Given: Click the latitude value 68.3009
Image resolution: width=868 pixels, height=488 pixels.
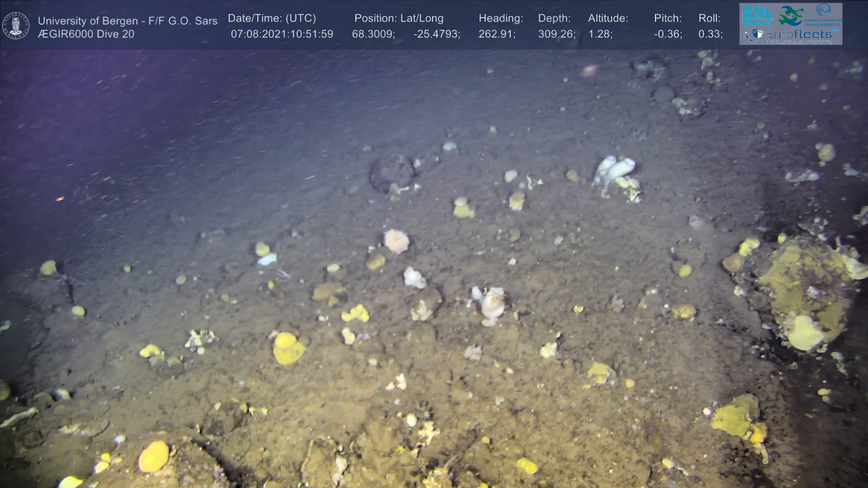Looking at the screenshot, I should click(373, 34).
